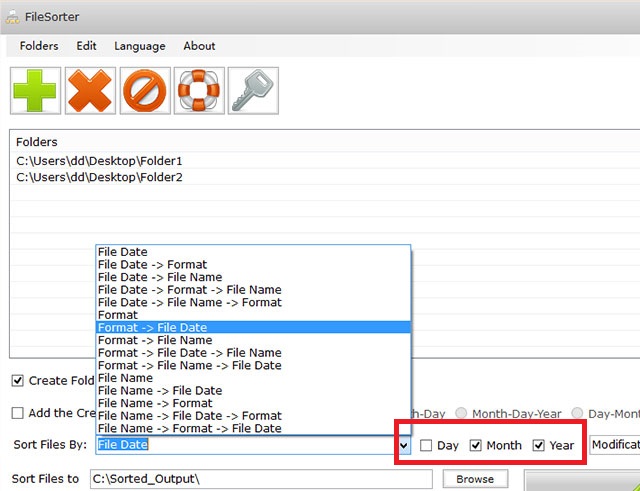Open the Folders menu

[x=39, y=46]
